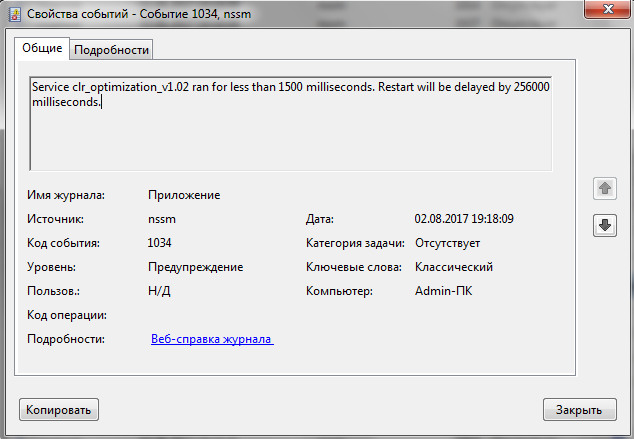The height and width of the screenshot is (439, 634).
Task: Click the Источник label
Action: click(x=55, y=219)
